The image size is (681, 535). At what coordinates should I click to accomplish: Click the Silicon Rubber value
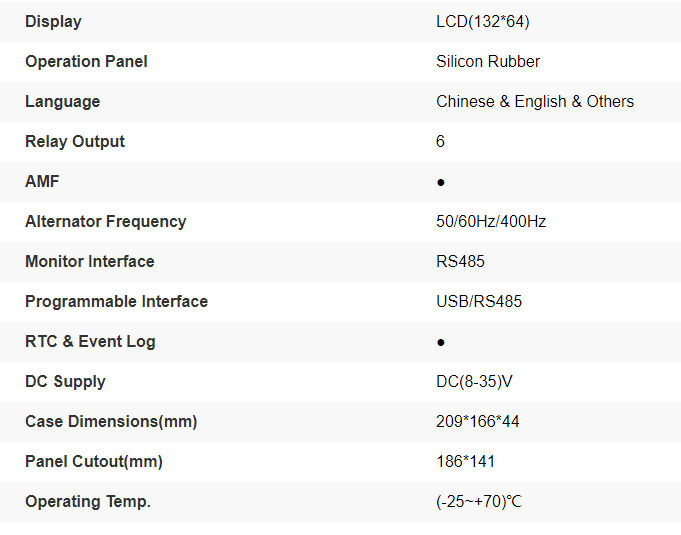tap(488, 61)
